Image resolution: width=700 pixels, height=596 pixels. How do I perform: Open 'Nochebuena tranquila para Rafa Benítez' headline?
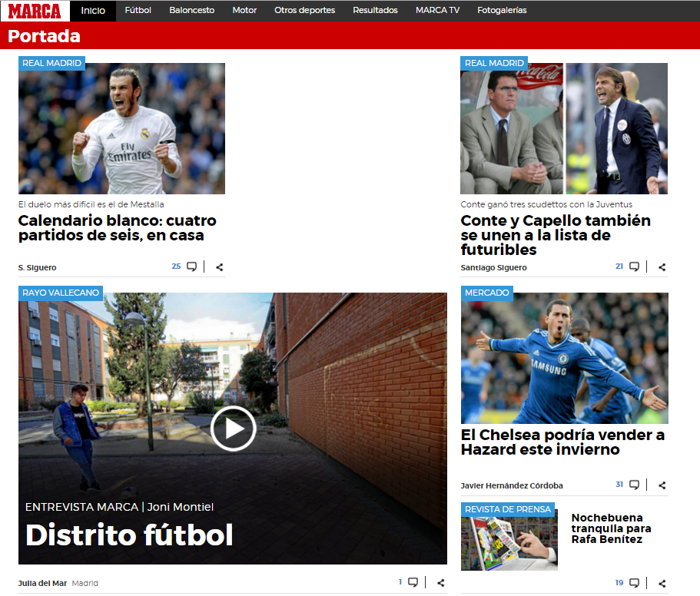point(611,528)
